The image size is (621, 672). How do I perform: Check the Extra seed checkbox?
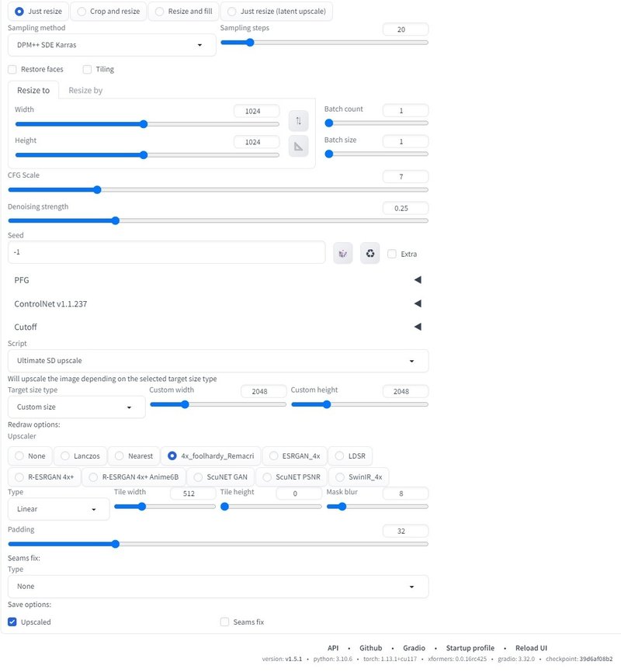[x=392, y=254]
